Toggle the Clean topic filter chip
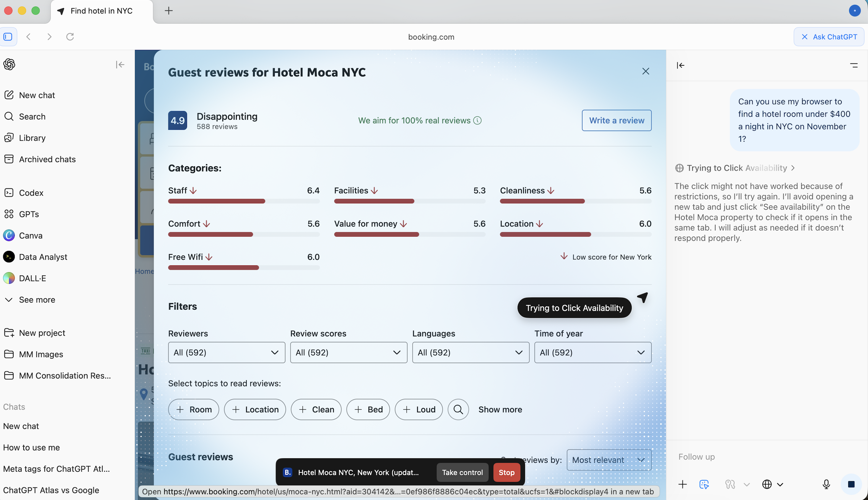The height and width of the screenshot is (500, 868). [x=316, y=409]
